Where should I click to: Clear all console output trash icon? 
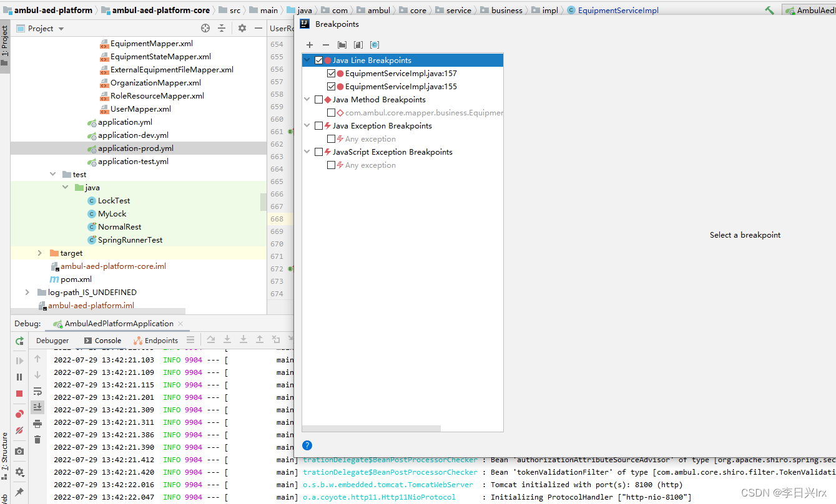coord(37,439)
